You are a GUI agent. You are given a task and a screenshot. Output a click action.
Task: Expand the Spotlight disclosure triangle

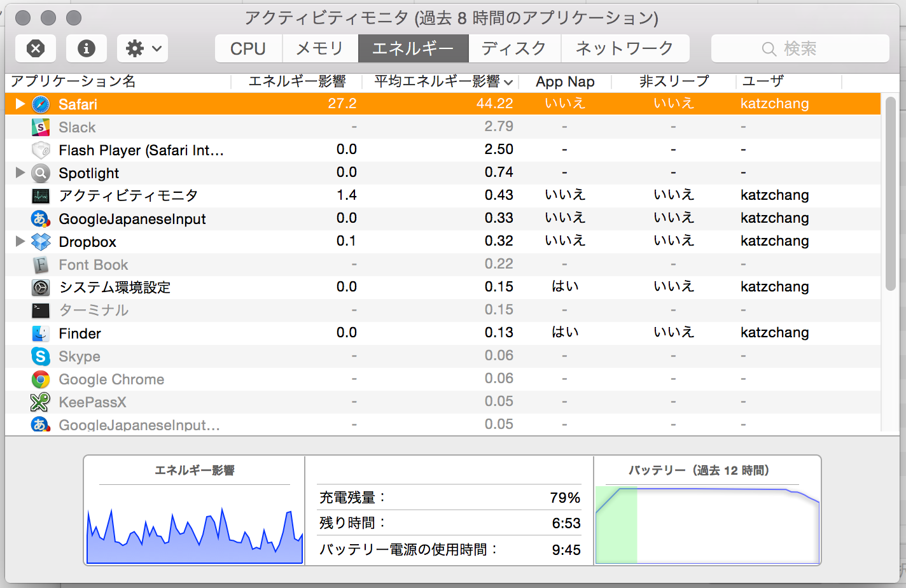click(20, 172)
